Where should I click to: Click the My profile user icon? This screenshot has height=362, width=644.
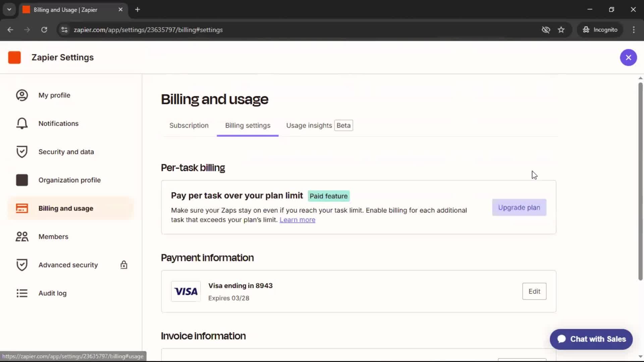22,95
